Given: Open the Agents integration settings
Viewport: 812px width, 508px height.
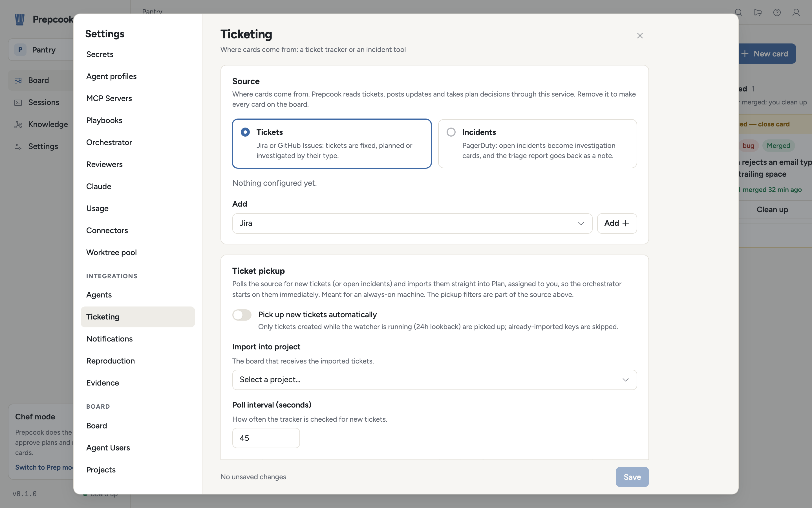Looking at the screenshot, I should (x=138, y=295).
